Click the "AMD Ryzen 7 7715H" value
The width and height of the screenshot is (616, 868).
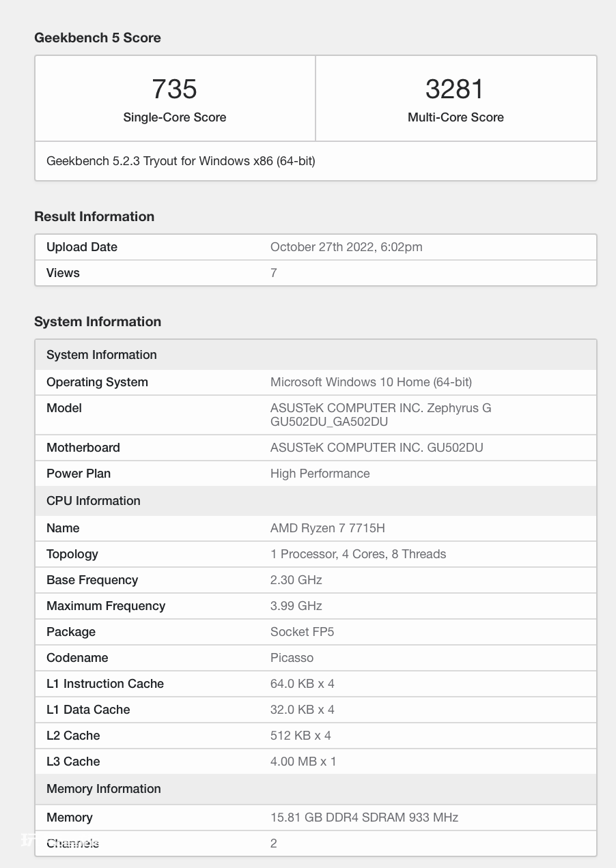(328, 528)
